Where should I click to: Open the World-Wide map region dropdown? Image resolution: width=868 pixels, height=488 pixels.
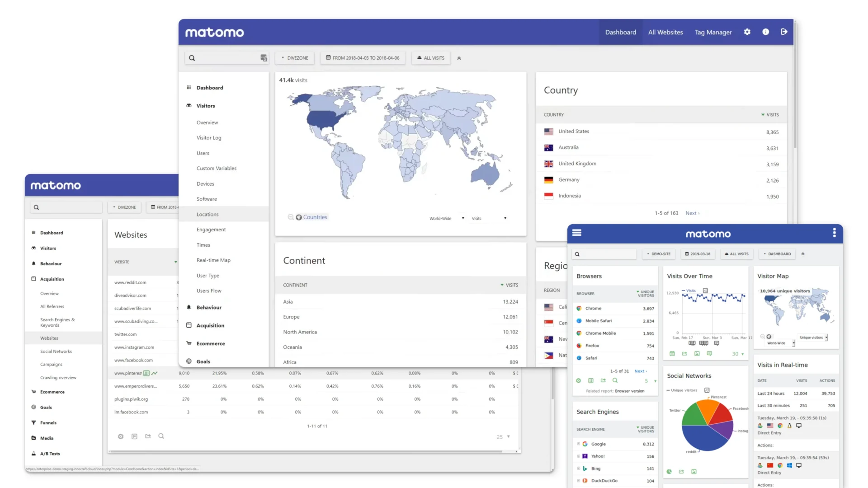coord(447,219)
